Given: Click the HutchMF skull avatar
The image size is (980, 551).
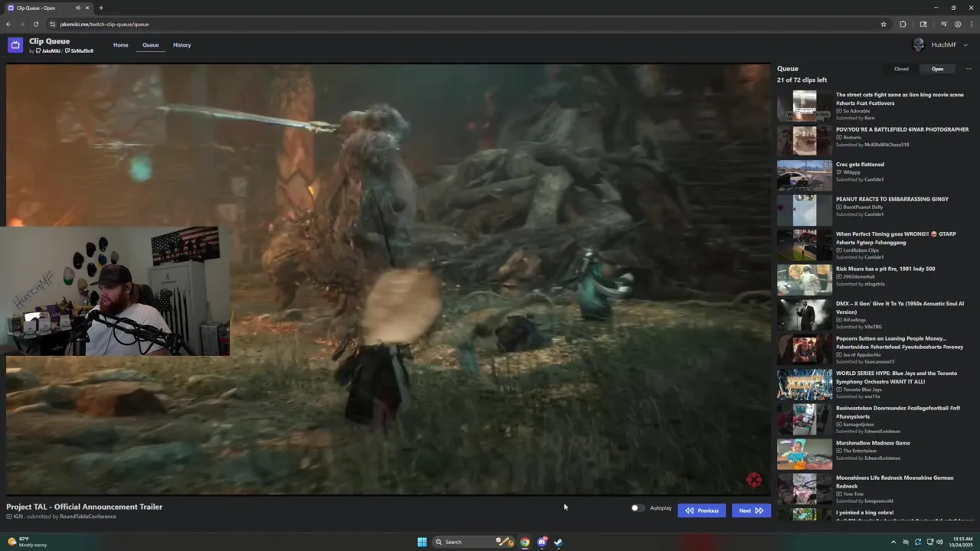Looking at the screenshot, I should click(919, 45).
